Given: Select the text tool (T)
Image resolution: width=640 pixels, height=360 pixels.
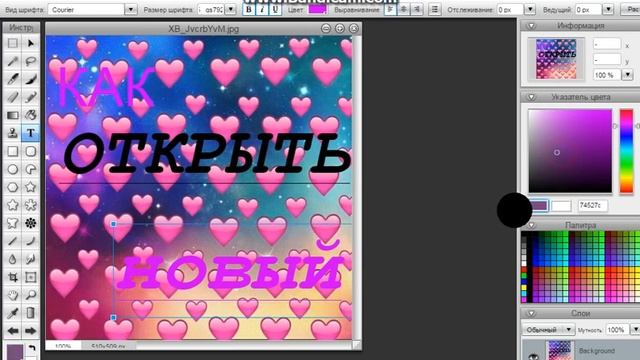Looking at the screenshot, I should [31, 133].
